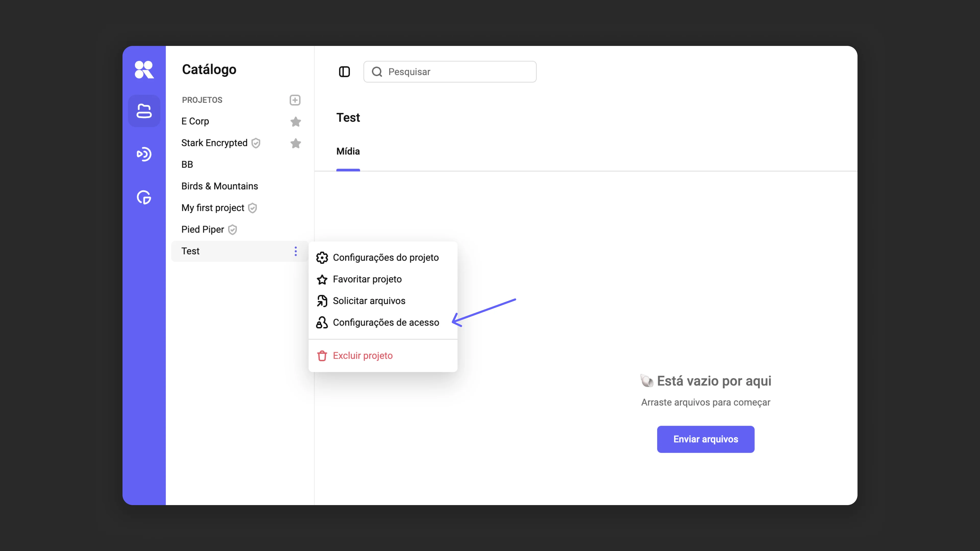Choose Configurações de acesso menu item
Image resolution: width=980 pixels, height=551 pixels.
click(x=383, y=322)
